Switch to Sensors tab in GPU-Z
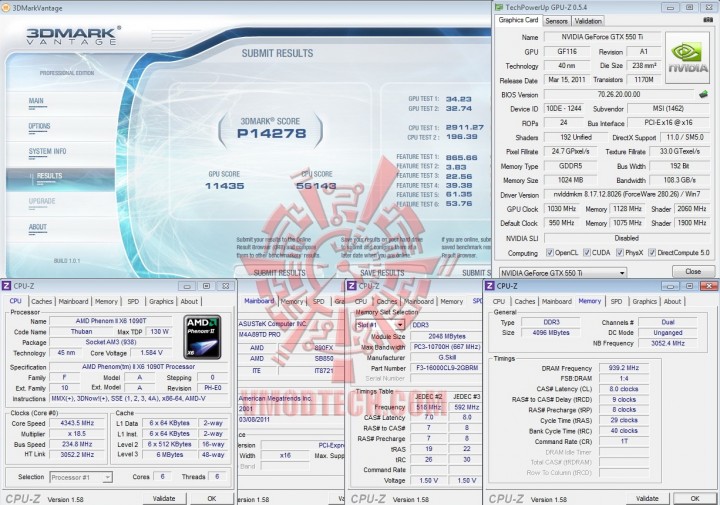 pyautogui.click(x=556, y=21)
